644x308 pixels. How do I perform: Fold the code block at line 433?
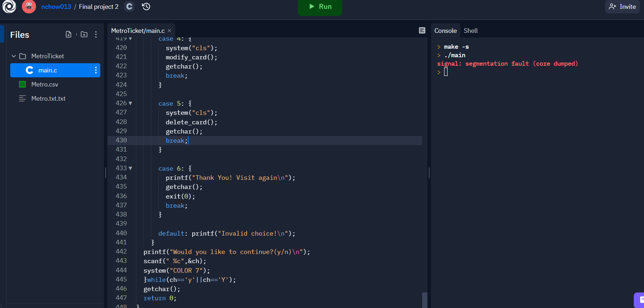coord(130,168)
